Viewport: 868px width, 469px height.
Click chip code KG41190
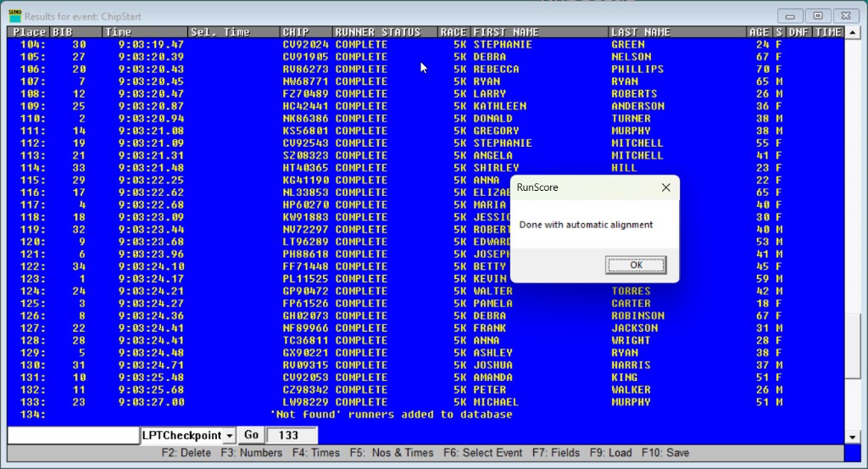tap(305, 181)
